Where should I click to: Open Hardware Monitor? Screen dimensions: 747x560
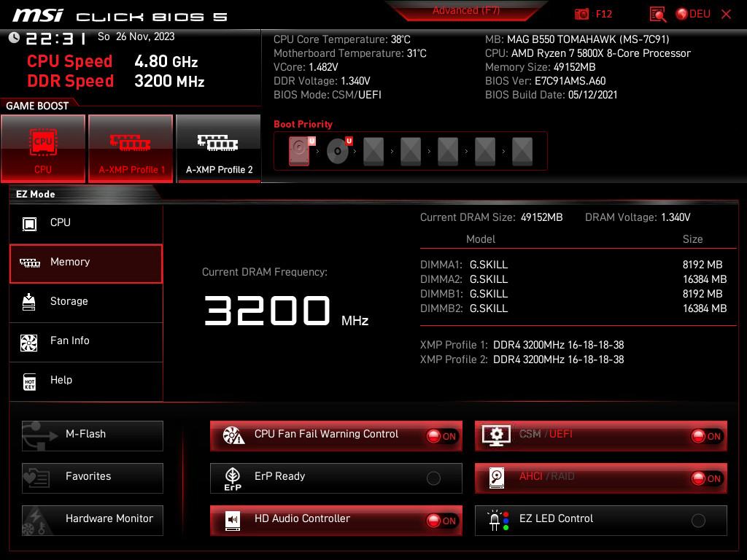(93, 521)
